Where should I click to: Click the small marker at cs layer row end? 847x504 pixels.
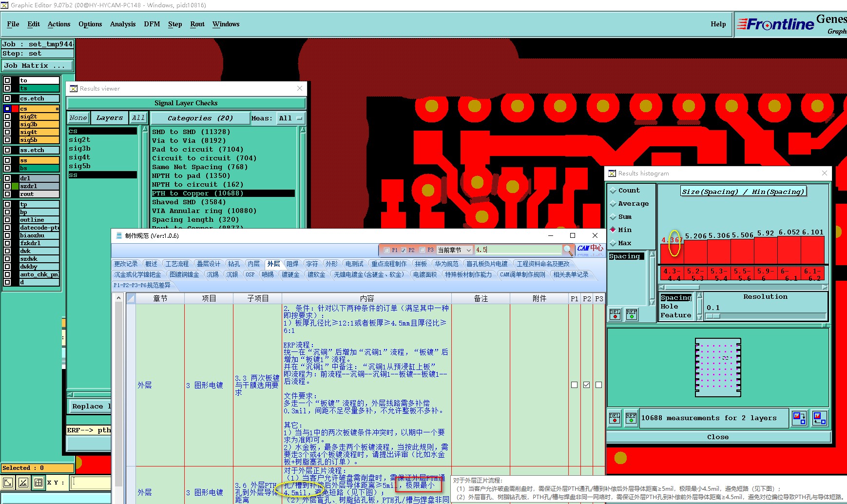point(57,109)
